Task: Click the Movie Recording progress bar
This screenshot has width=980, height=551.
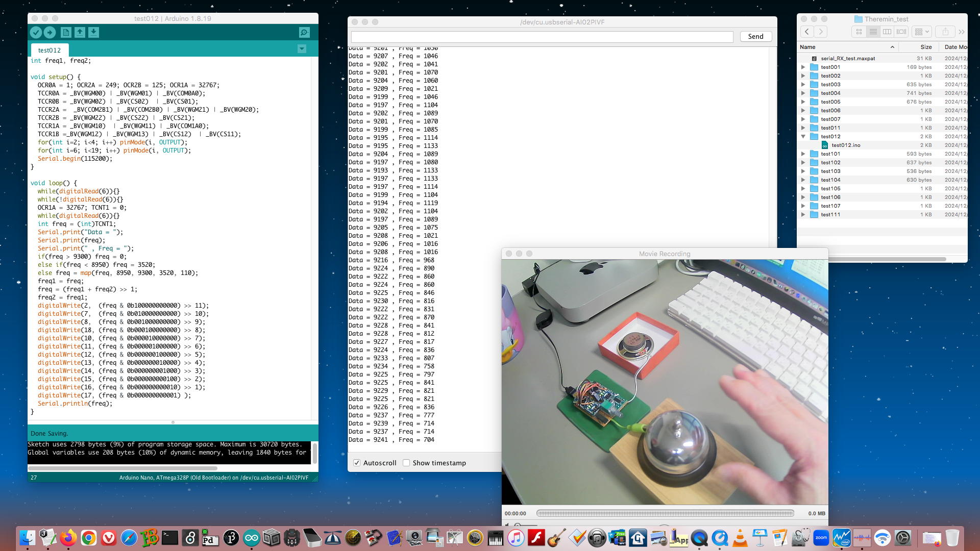Action: click(665, 513)
